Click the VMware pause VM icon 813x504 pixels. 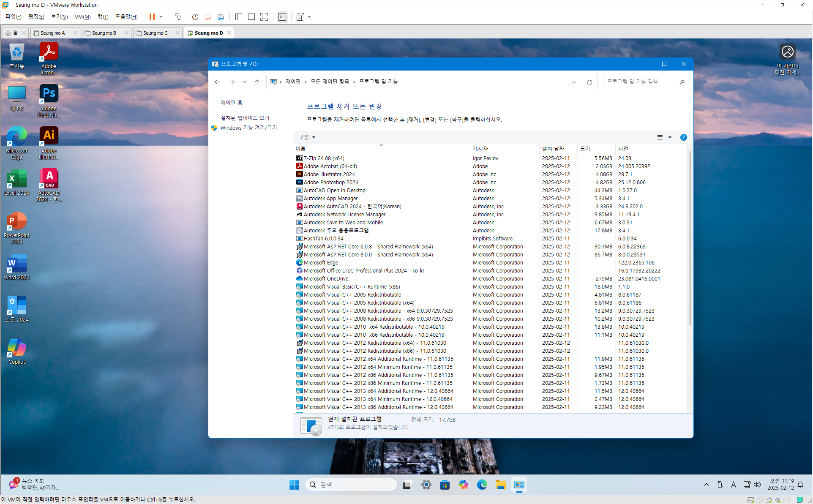pyautogui.click(x=152, y=17)
